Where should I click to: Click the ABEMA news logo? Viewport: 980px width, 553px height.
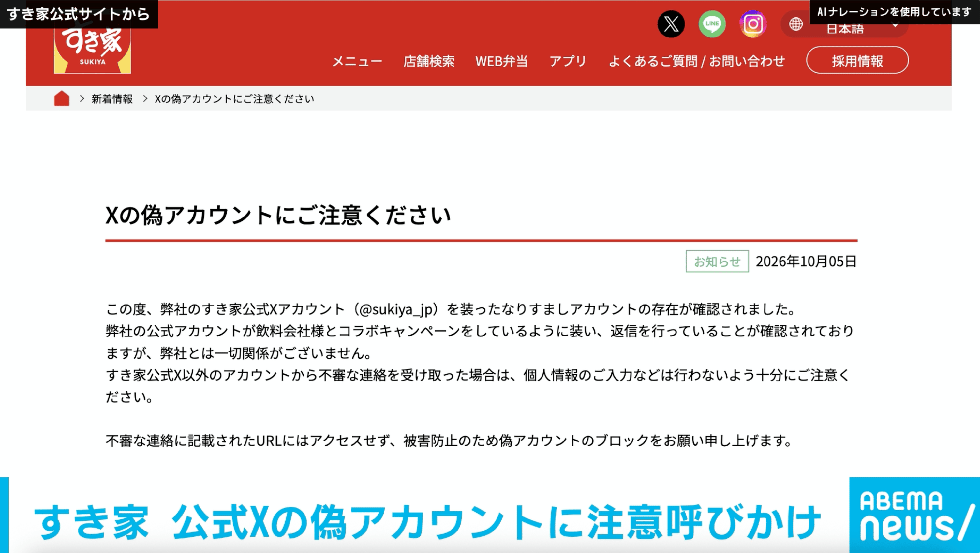(x=914, y=515)
